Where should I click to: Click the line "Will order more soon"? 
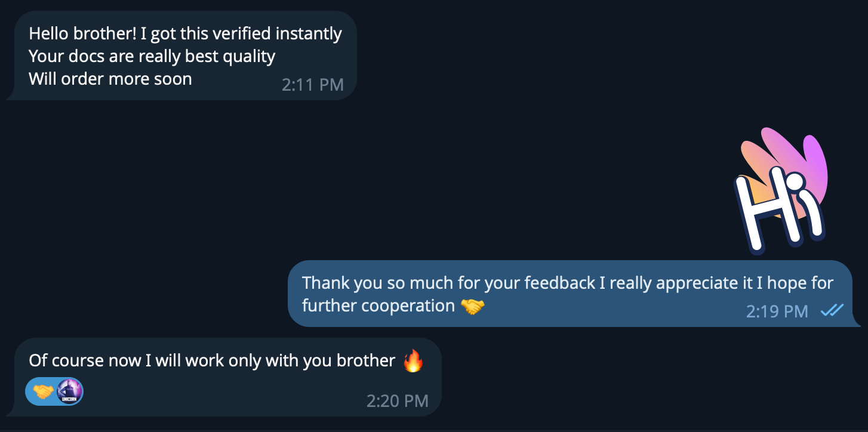[110, 79]
